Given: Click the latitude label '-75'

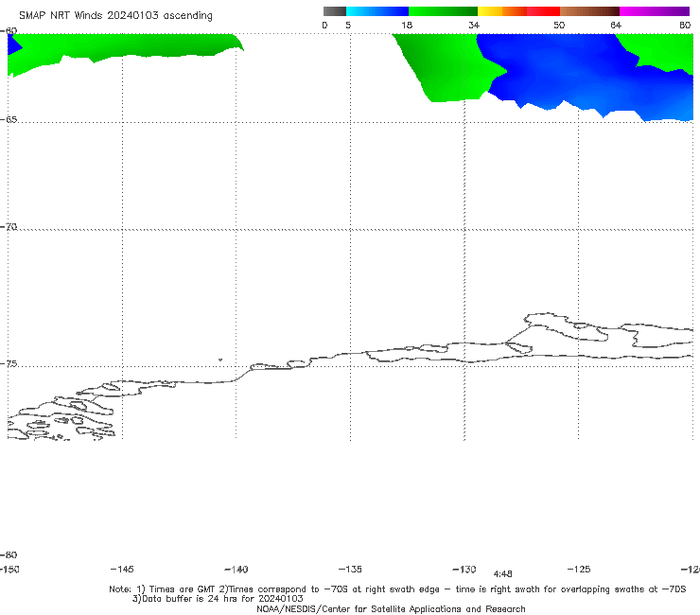Looking at the screenshot, I should [x=9, y=363].
